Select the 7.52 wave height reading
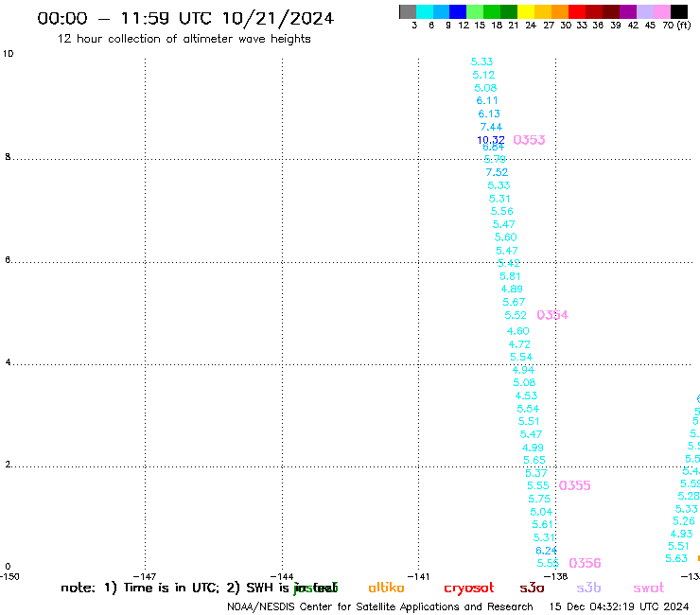The height and width of the screenshot is (615, 700). [497, 172]
